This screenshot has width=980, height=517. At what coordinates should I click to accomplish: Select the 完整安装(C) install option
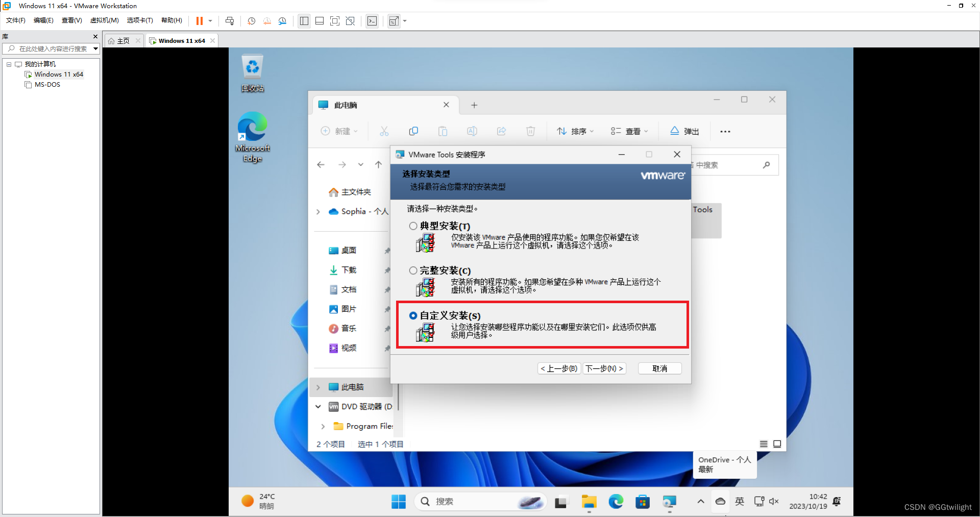point(413,270)
